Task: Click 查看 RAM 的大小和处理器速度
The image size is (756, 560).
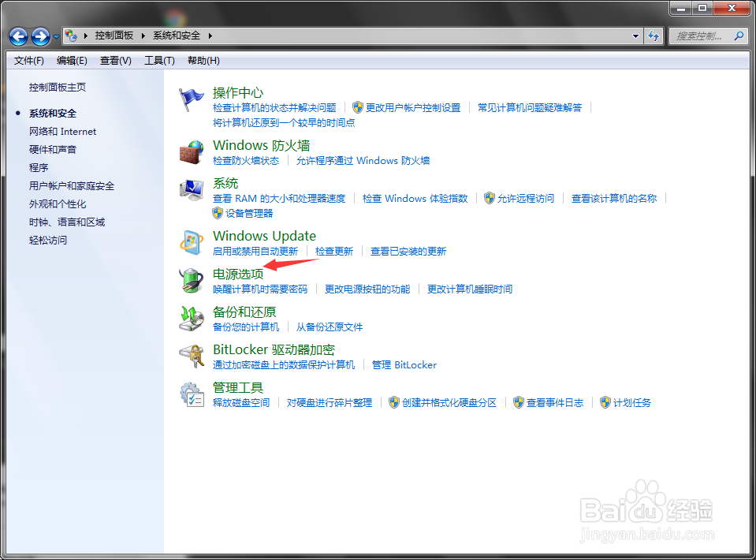Action: tap(279, 198)
